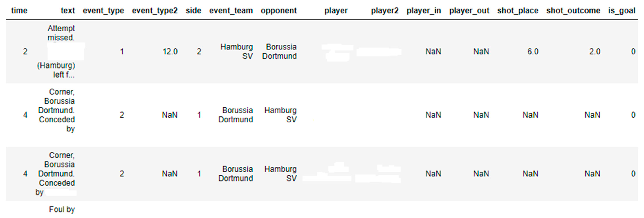Click the side column header
This screenshot has height=218, width=644.
click(x=193, y=10)
